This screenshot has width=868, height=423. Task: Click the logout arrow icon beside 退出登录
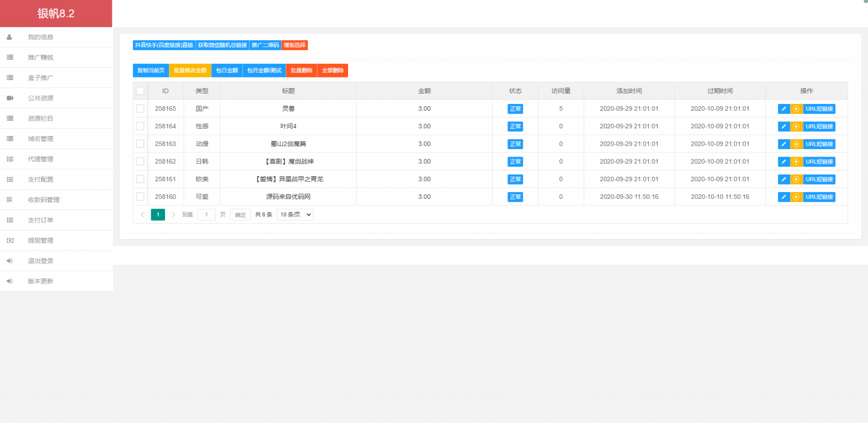(8, 260)
